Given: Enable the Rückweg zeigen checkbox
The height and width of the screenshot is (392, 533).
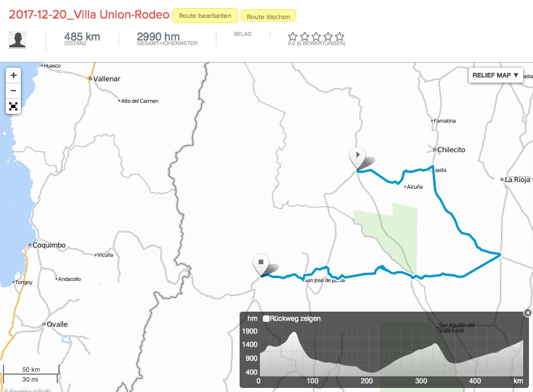Looking at the screenshot, I should click(266, 319).
